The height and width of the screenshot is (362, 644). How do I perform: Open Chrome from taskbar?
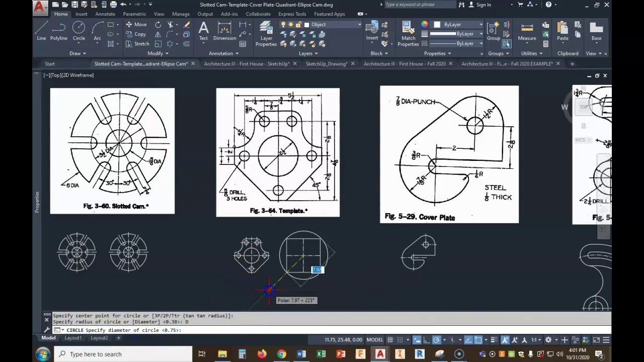tap(282, 354)
